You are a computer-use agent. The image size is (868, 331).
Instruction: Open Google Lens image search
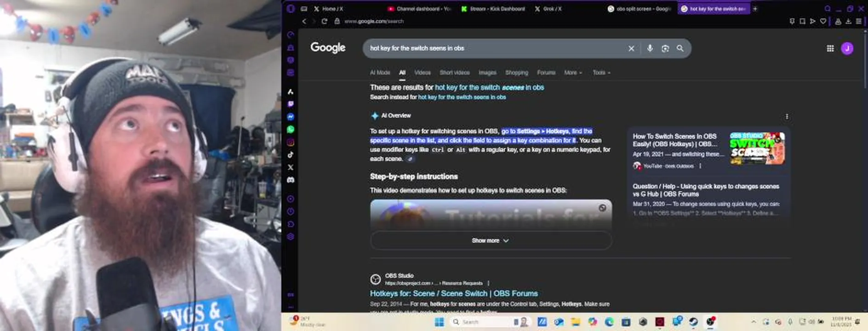[665, 48]
